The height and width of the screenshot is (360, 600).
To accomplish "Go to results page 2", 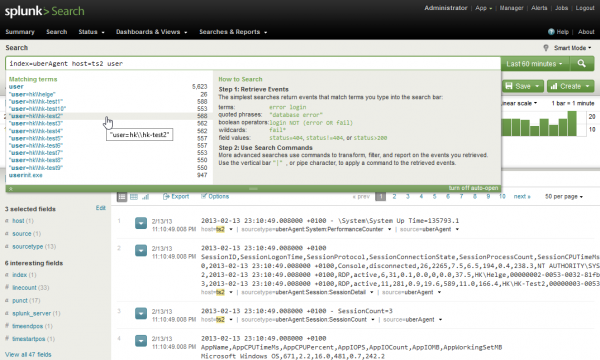I will point(394,197).
